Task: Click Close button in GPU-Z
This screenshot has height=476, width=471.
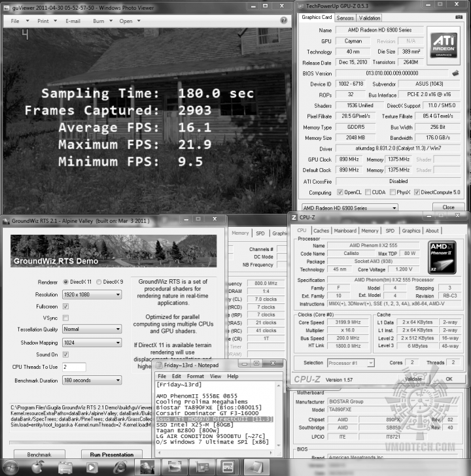Action: 448,207
